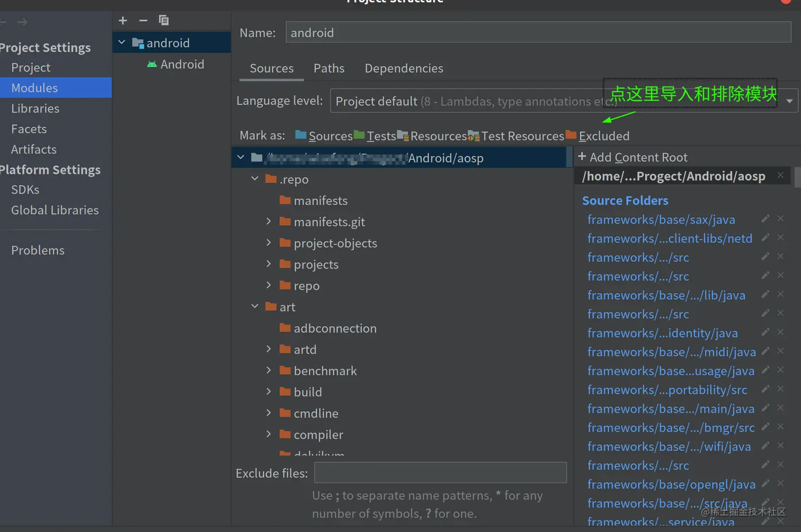This screenshot has height=532, width=801.
Task: Collapse the Android/aosp content root tree
Action: pos(241,157)
